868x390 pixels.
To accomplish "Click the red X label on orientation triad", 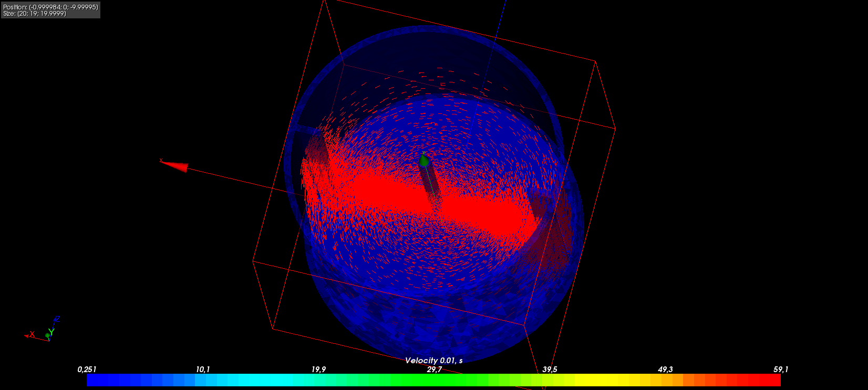I will pos(32,334).
